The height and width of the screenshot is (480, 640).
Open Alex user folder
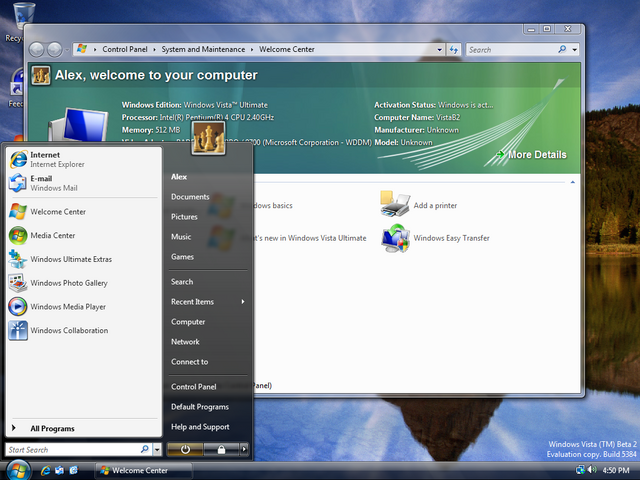[179, 177]
